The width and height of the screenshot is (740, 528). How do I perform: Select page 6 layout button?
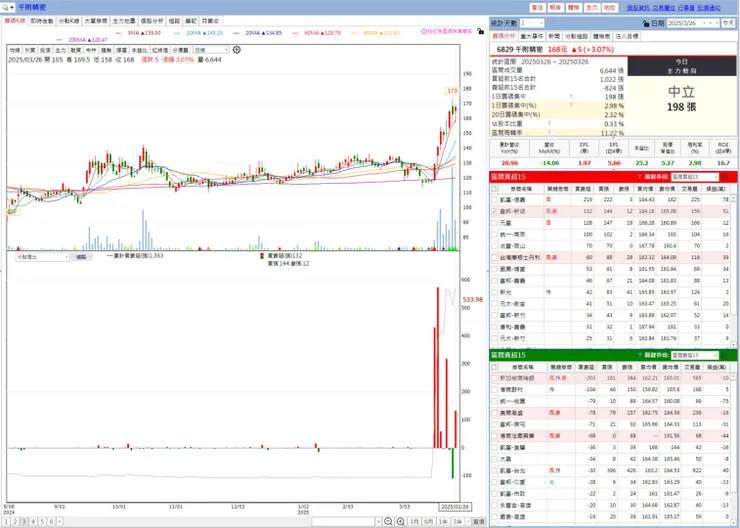pyautogui.click(x=51, y=521)
